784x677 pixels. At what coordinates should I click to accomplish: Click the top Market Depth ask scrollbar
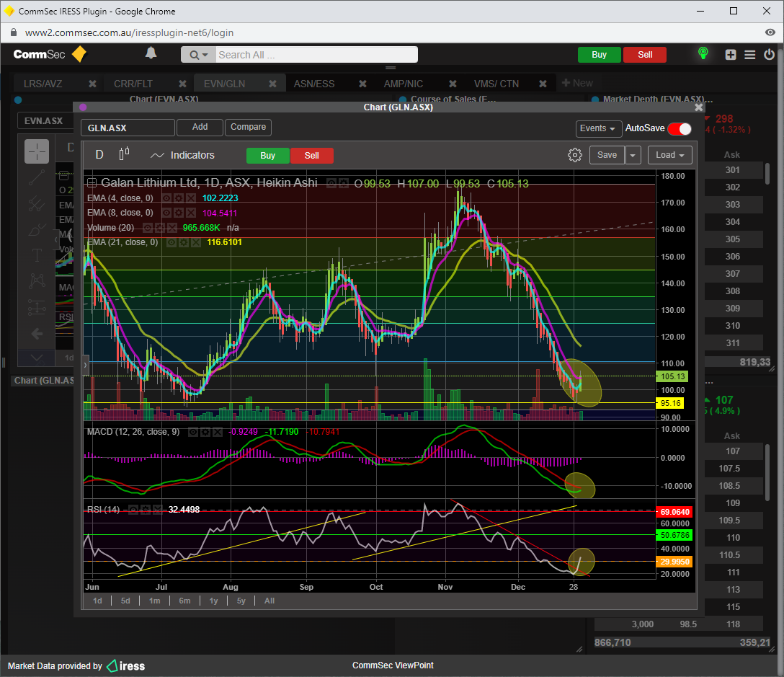(x=767, y=173)
